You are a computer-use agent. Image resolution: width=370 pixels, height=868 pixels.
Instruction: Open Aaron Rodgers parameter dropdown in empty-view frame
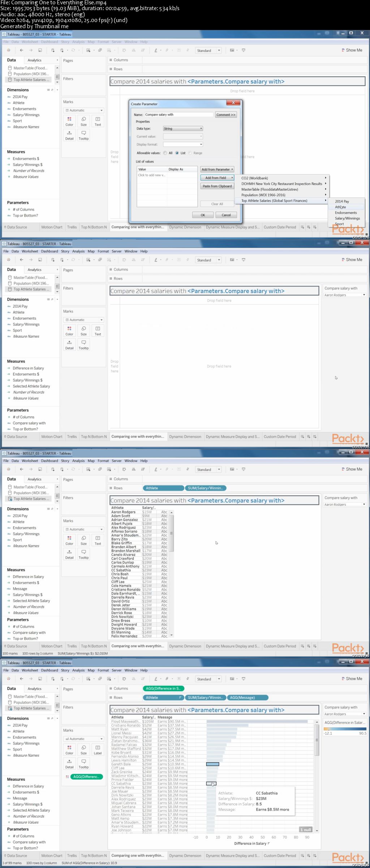345,295
